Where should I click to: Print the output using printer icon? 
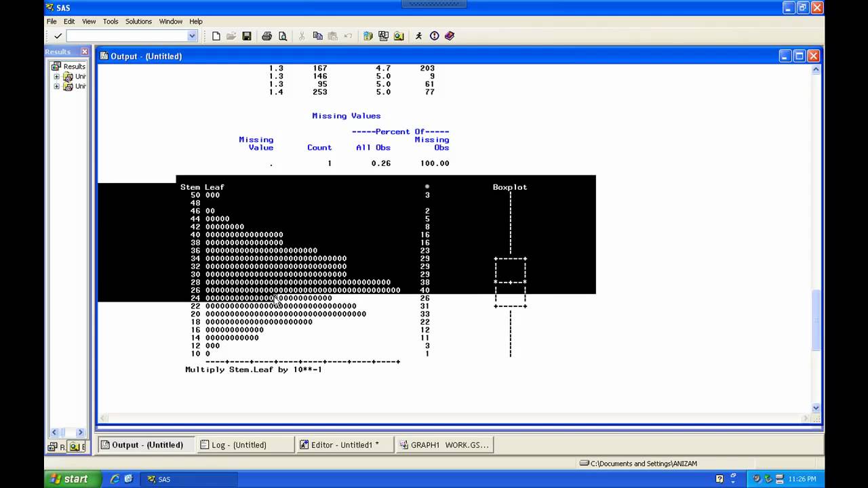click(x=267, y=36)
